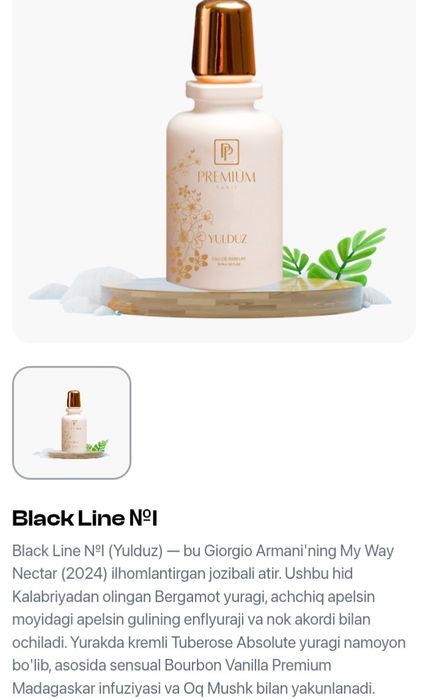The image size is (434, 699).
Task: Click the PP logo on the bottle
Action: 226,152
